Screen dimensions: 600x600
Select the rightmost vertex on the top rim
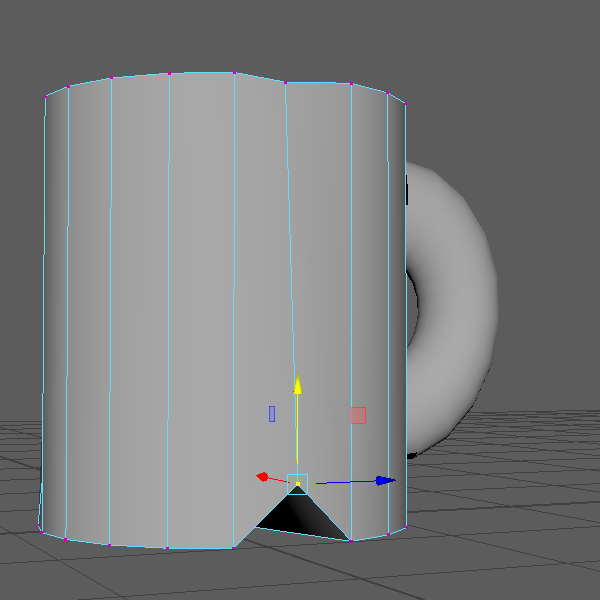click(x=406, y=103)
